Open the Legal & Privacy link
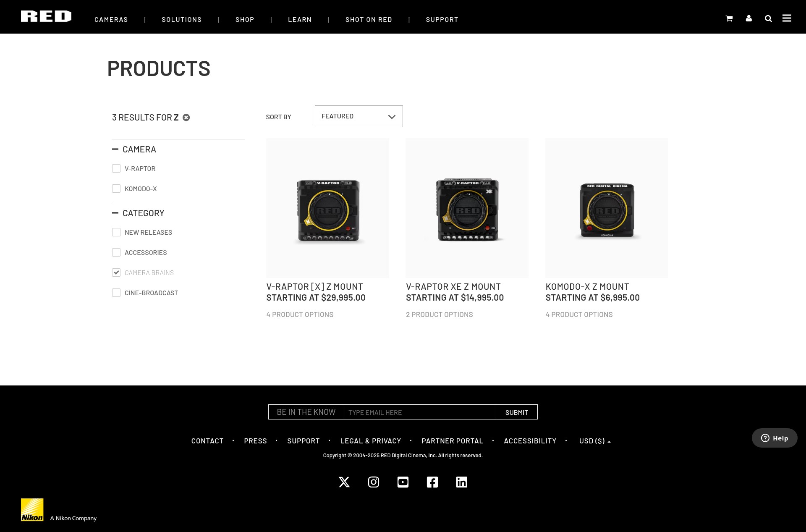 tap(371, 441)
